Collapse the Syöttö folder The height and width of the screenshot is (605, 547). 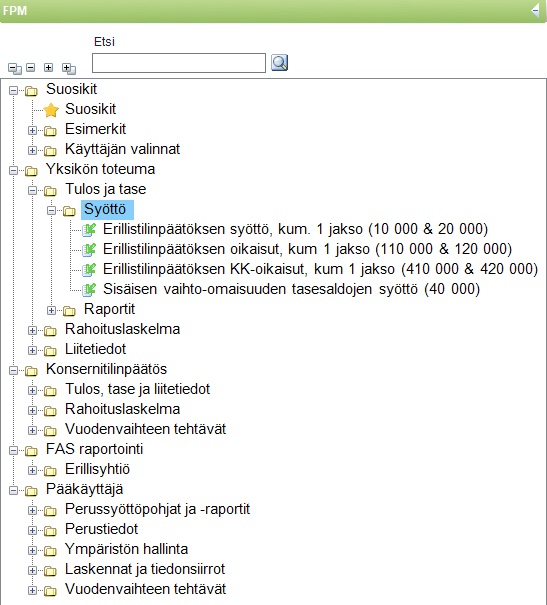(x=51, y=210)
